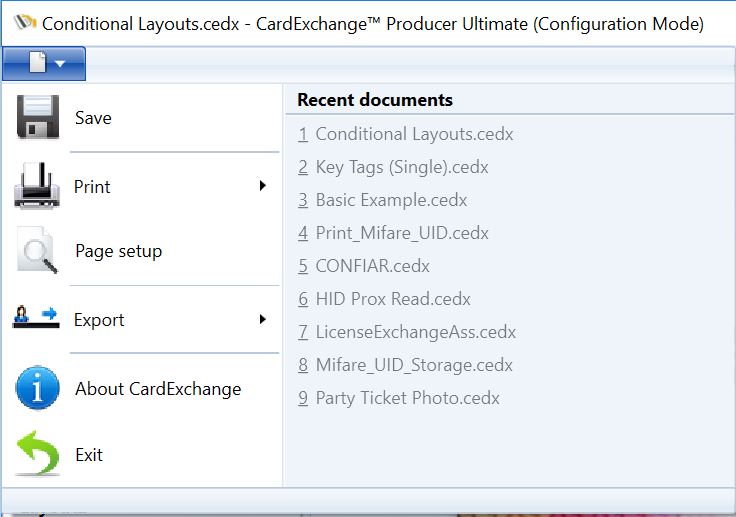Open Page setup from the menu
This screenshot has width=736, height=517.
[119, 251]
